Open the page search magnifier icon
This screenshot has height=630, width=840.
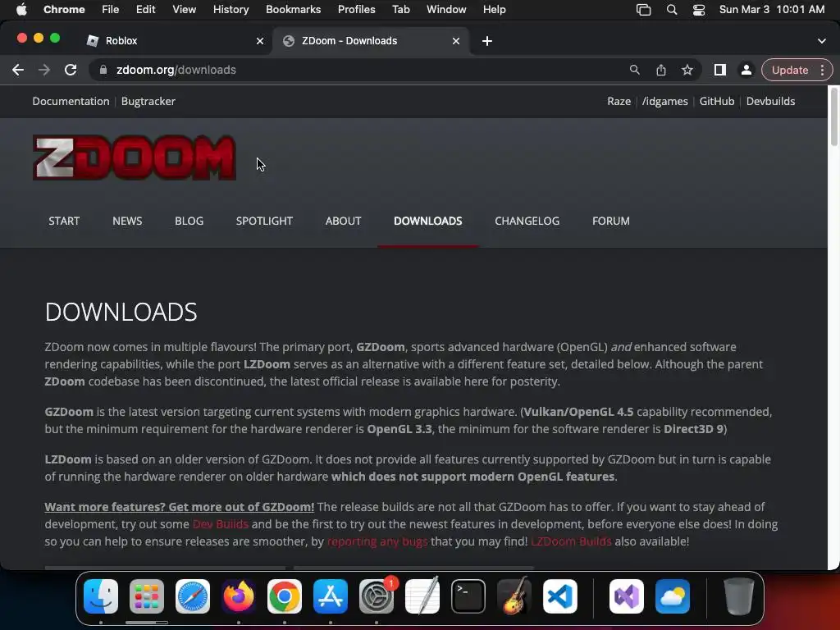click(x=635, y=70)
